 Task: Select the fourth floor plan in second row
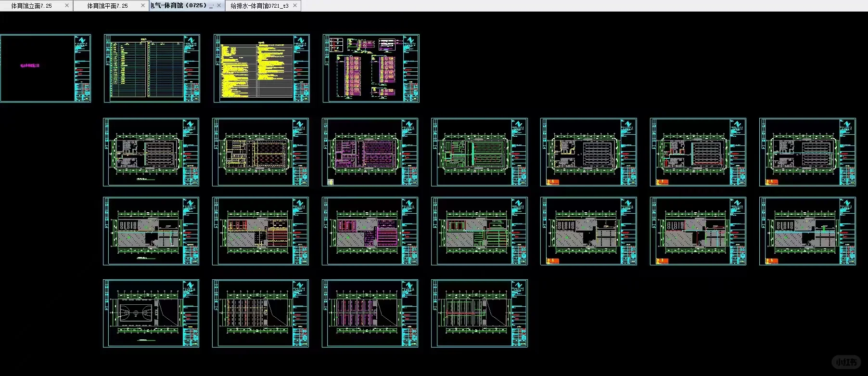point(479,152)
